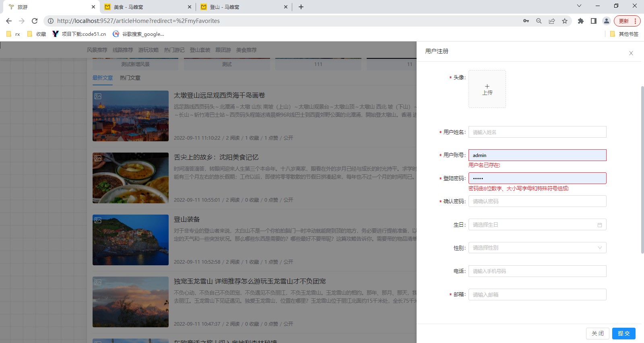Open the 风景推荐 menu item
This screenshot has height=343, width=644.
click(97, 50)
